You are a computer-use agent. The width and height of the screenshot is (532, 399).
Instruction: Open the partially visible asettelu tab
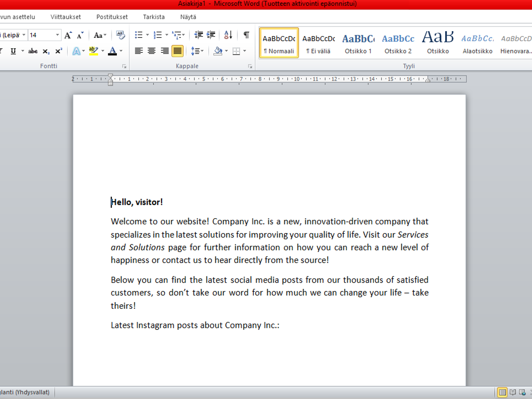(x=17, y=17)
